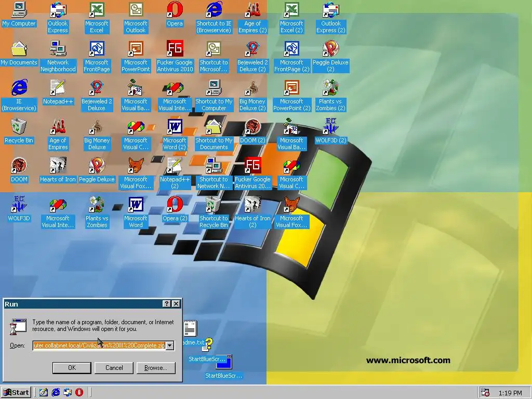
Task: Select the Peggle Deluxe (2) shortcut
Action: click(331, 57)
